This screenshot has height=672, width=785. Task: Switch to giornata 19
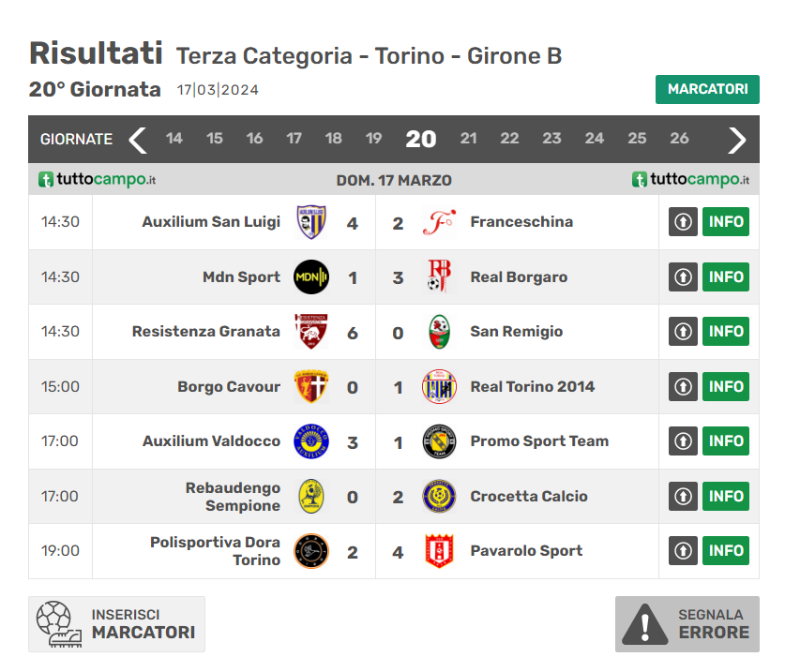click(x=373, y=139)
